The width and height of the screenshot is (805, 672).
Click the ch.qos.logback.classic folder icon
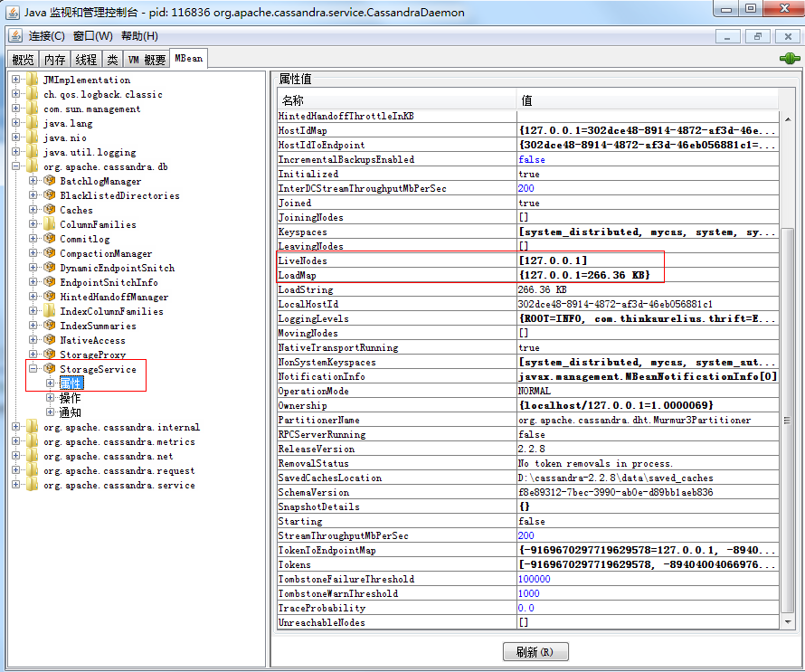click(33, 94)
